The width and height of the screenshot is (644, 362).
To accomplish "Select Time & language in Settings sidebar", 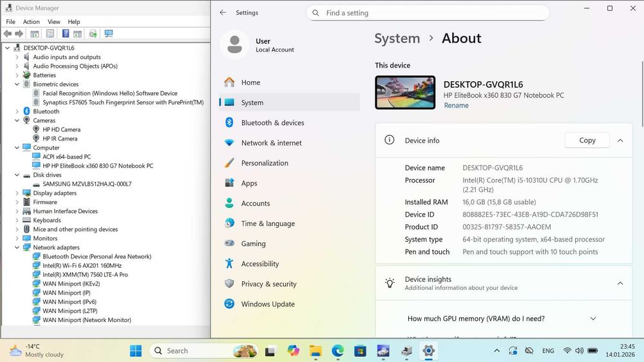I will (x=289, y=223).
